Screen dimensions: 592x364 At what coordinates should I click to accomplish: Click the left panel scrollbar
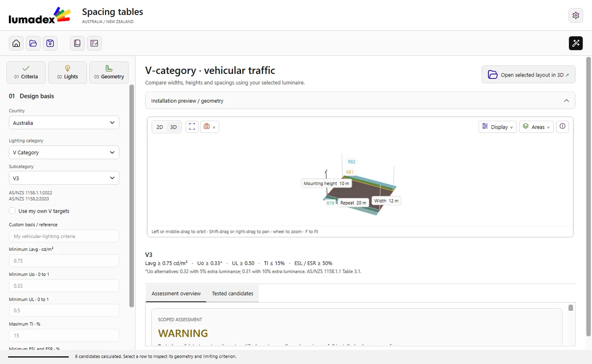[131, 196]
